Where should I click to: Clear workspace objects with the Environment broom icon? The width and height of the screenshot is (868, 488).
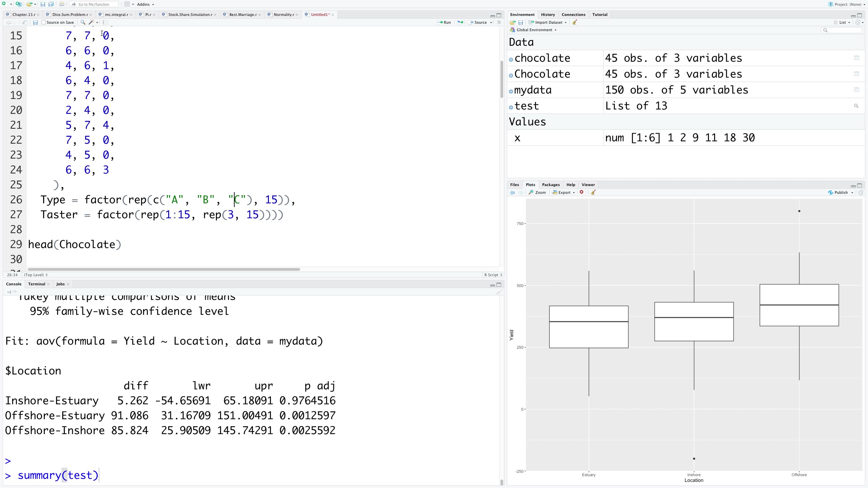click(x=575, y=22)
